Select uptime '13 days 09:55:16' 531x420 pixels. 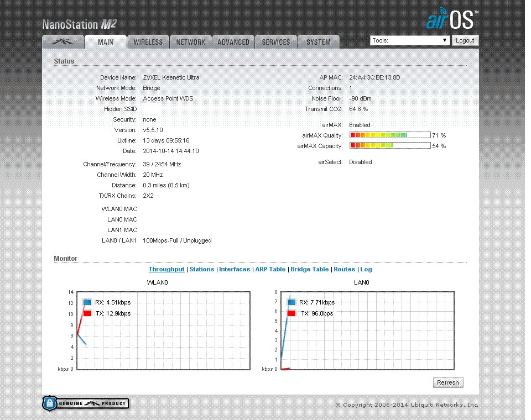point(166,140)
